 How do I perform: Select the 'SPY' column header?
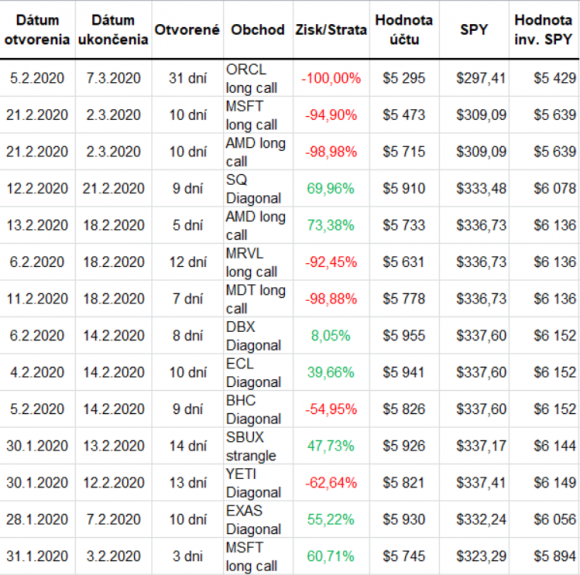tap(474, 30)
